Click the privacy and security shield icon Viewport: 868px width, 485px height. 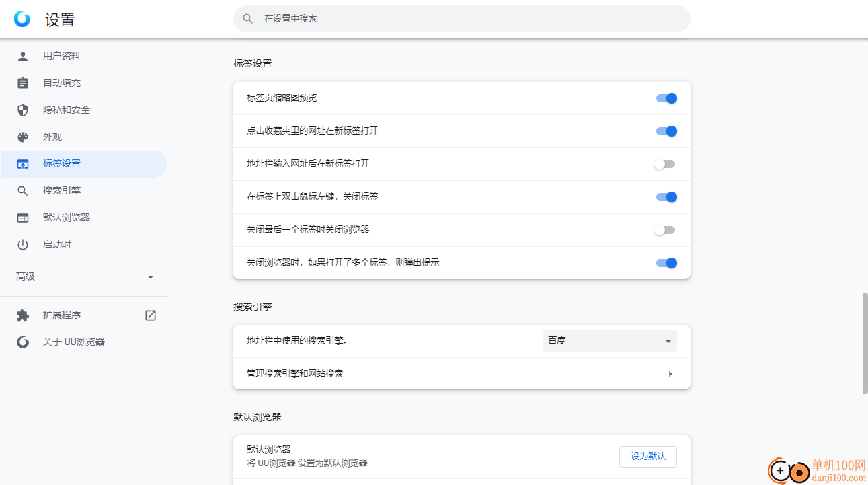23,110
